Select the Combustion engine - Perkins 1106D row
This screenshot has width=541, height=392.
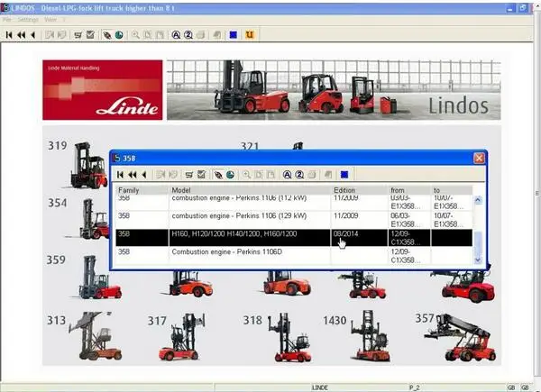(x=294, y=256)
